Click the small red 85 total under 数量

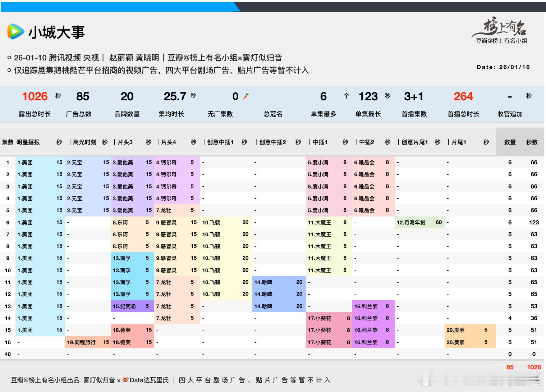[x=510, y=367]
